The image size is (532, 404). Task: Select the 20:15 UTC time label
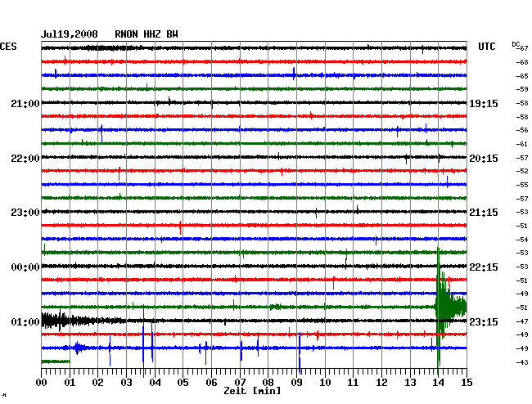(484, 159)
